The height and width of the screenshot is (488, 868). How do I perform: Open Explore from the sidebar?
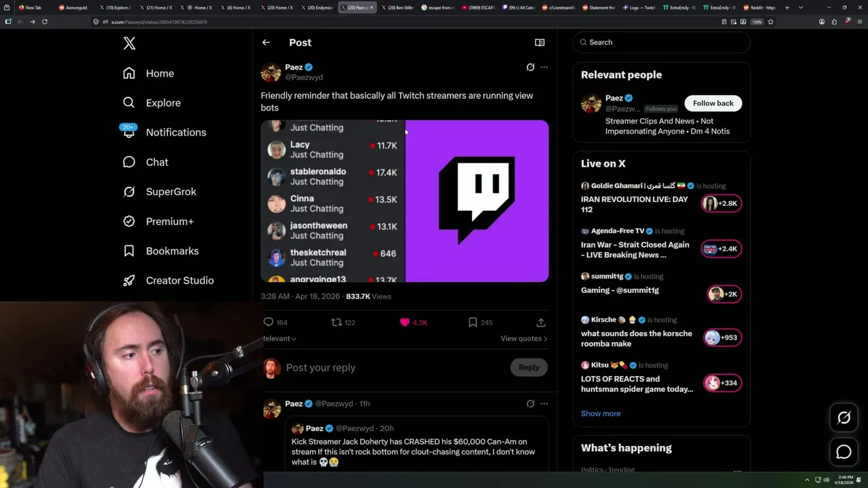pos(152,103)
